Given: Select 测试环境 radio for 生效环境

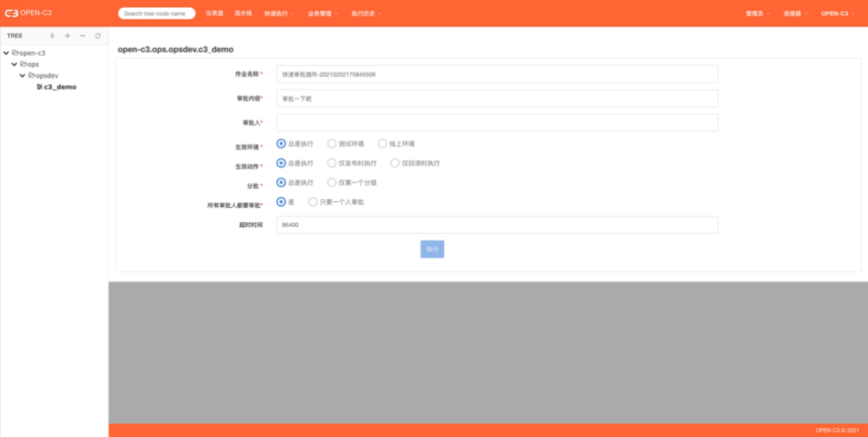Looking at the screenshot, I should (x=331, y=144).
